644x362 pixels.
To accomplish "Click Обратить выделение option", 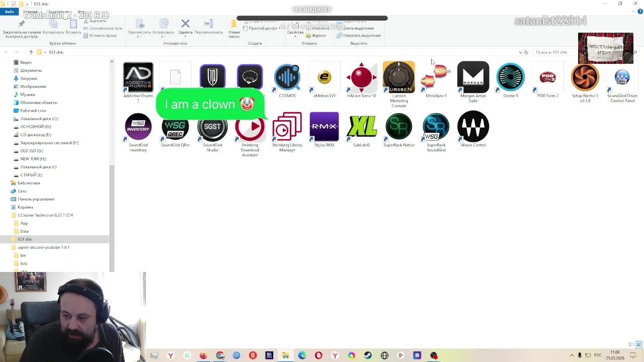I will [x=359, y=35].
